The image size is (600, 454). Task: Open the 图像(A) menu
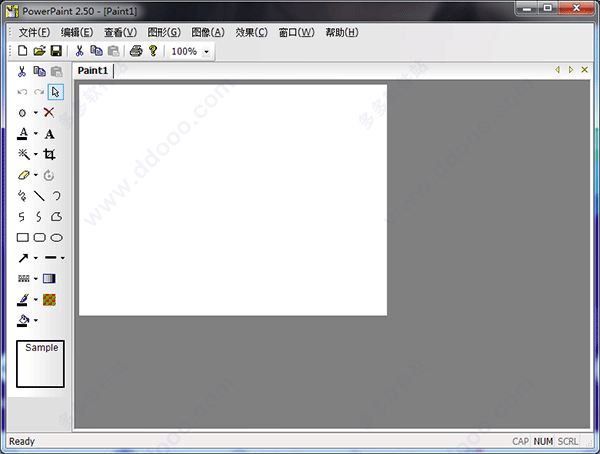pos(208,32)
